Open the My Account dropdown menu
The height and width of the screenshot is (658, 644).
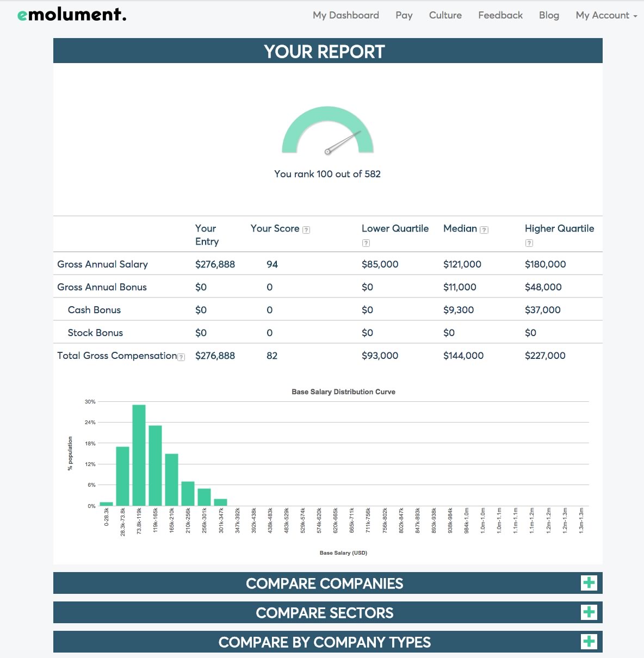pos(606,15)
